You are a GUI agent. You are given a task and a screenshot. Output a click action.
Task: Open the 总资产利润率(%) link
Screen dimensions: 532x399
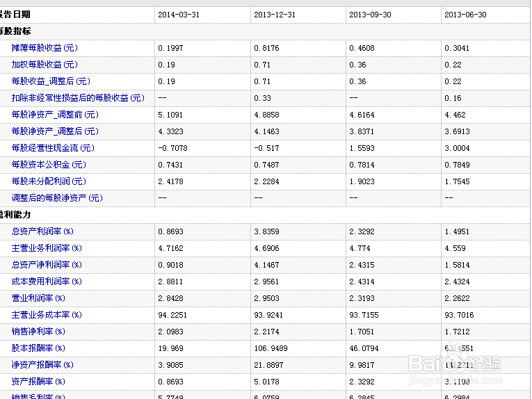[42, 231]
